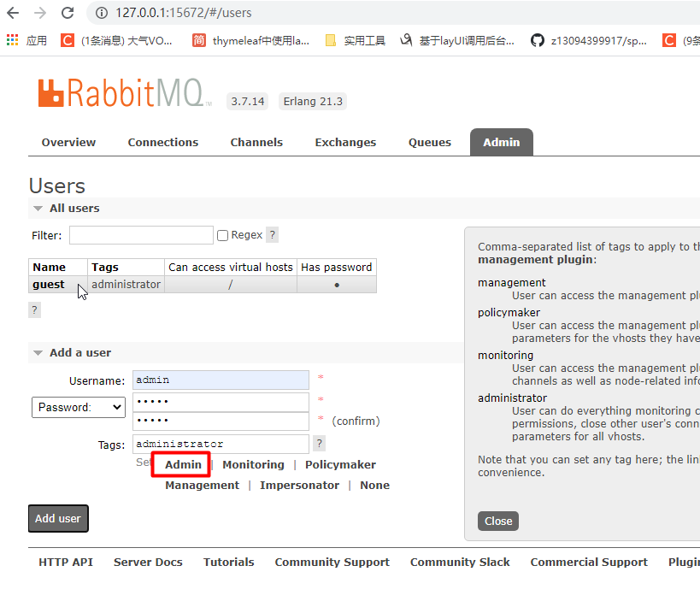The height and width of the screenshot is (607, 700).
Task: Open the guest user details
Action: [48, 284]
